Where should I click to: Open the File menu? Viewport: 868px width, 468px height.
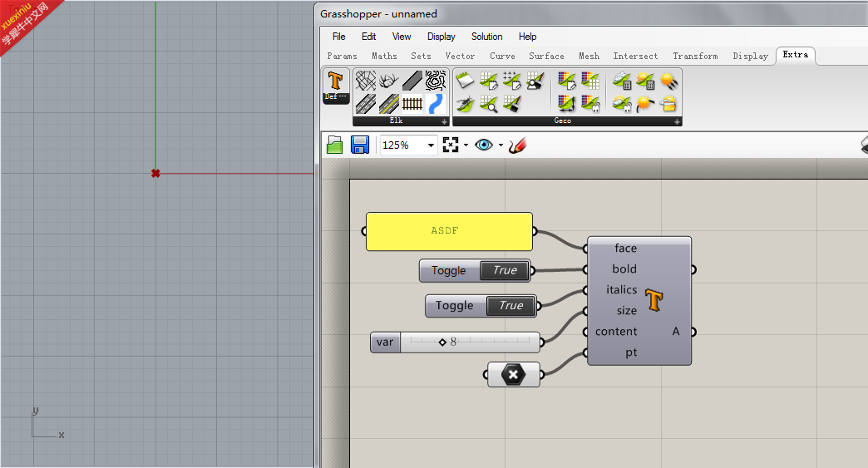(x=338, y=37)
